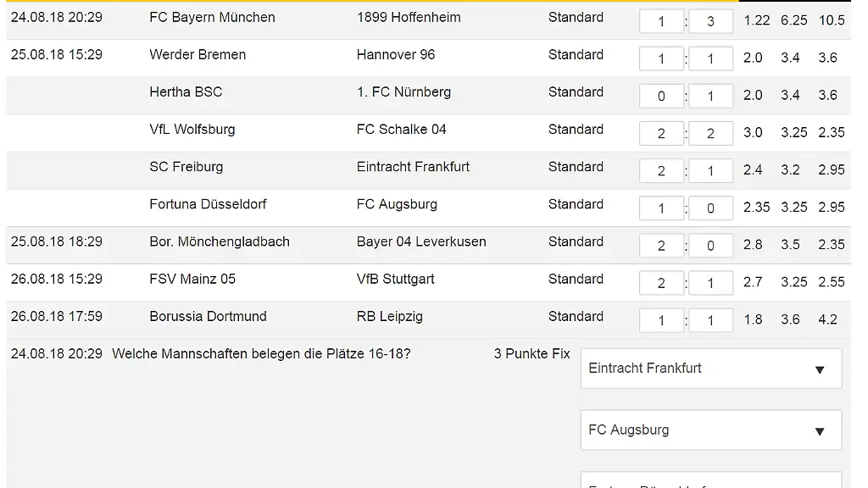Click the home score field for Bayern München

[x=661, y=21]
